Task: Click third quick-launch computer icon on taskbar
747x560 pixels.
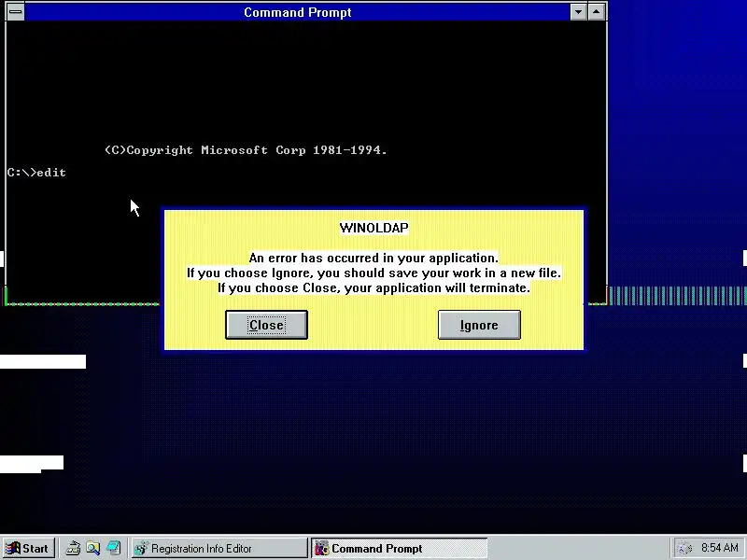Action: point(113,548)
